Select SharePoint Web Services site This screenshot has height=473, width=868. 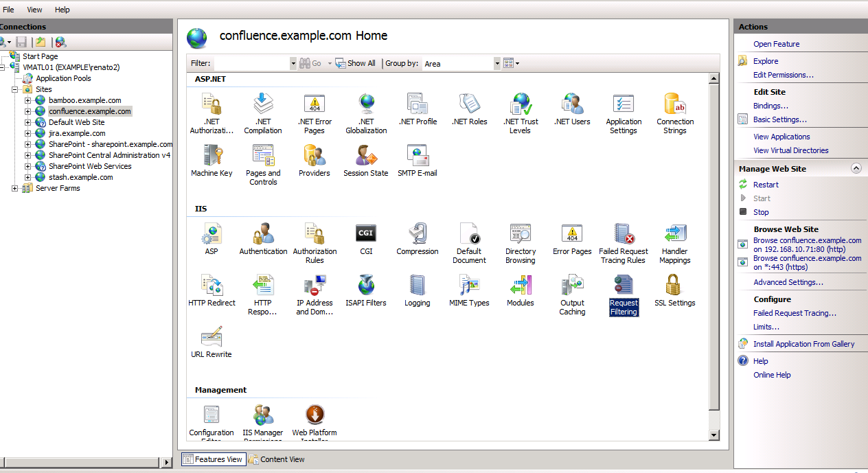[x=90, y=166]
